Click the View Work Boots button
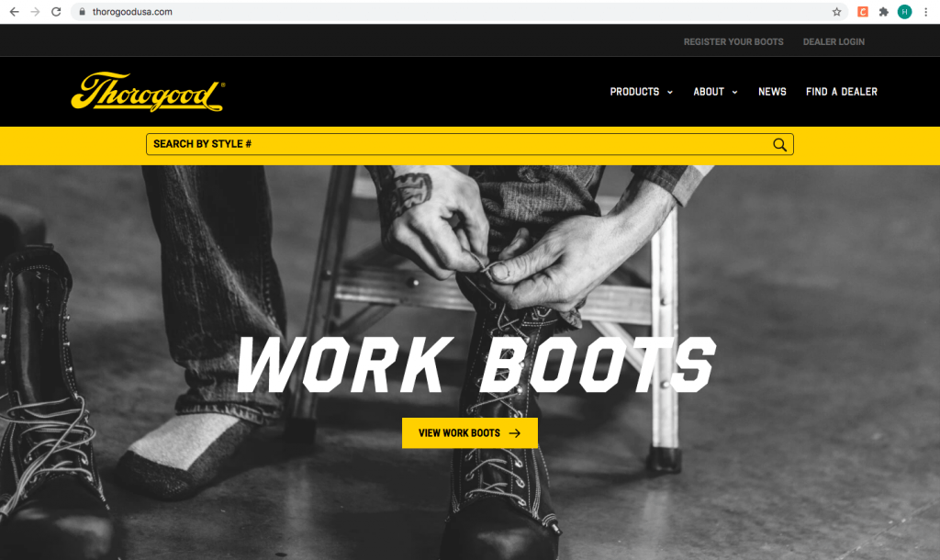Screen dimensions: 940x560 tap(469, 433)
